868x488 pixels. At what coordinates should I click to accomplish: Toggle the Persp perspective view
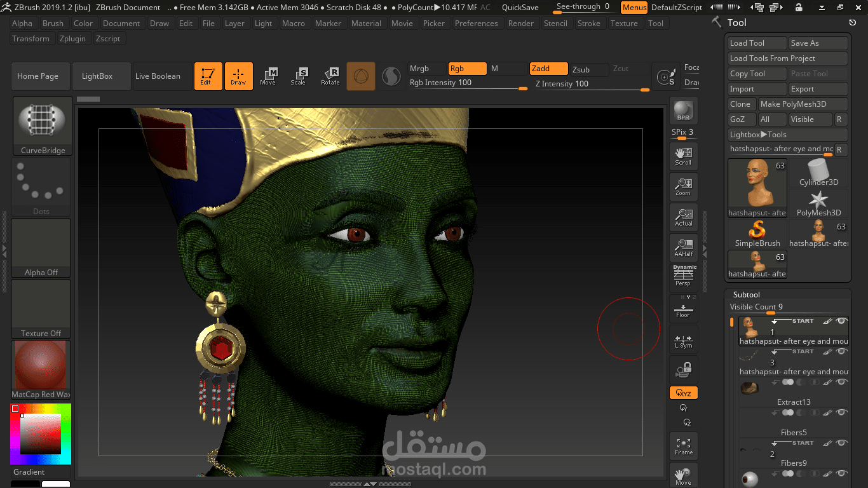tap(683, 278)
